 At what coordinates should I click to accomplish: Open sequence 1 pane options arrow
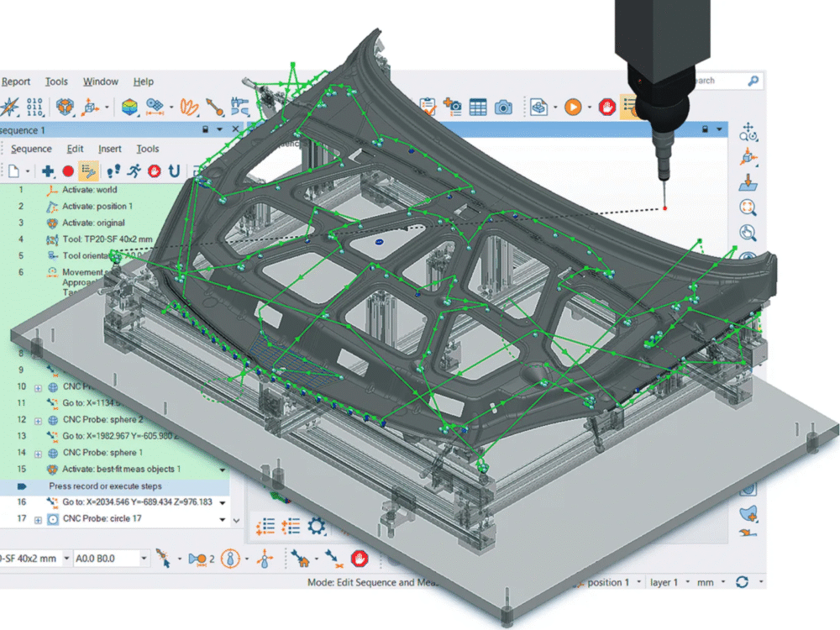pyautogui.click(x=219, y=129)
